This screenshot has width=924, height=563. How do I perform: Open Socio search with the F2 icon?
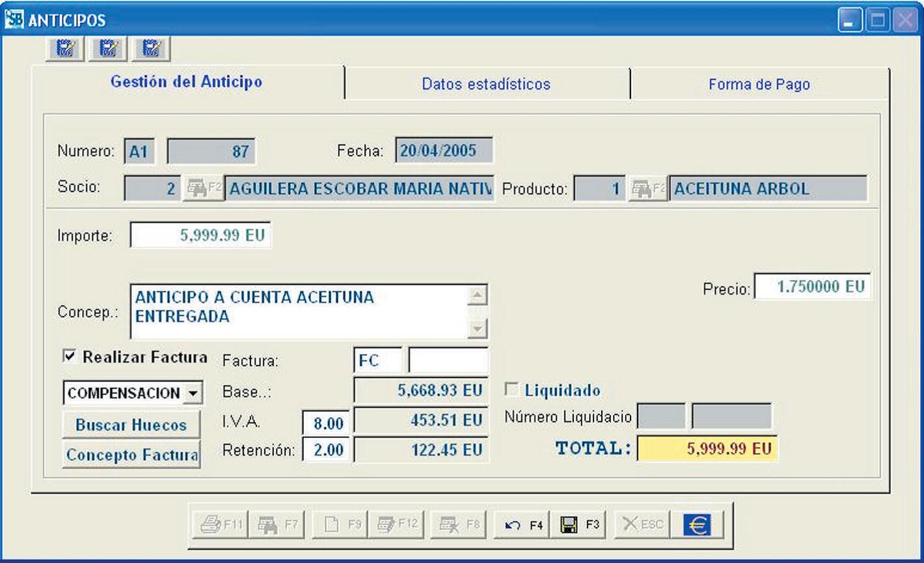point(204,189)
